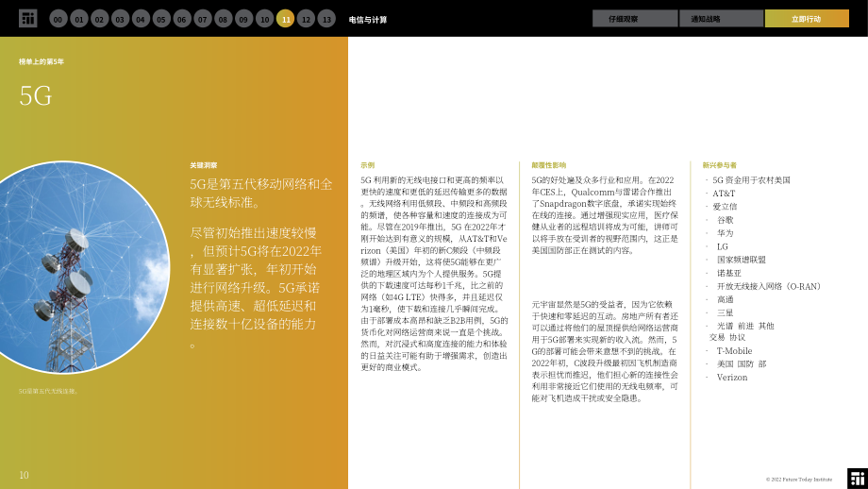Go to chapter 03 circle
The height and width of the screenshot is (489, 868).
(x=120, y=19)
